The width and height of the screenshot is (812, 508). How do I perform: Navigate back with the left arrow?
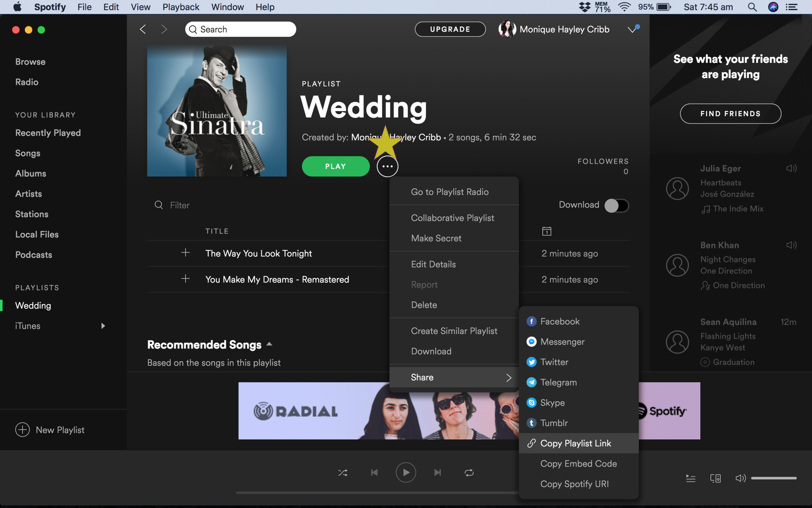143,29
